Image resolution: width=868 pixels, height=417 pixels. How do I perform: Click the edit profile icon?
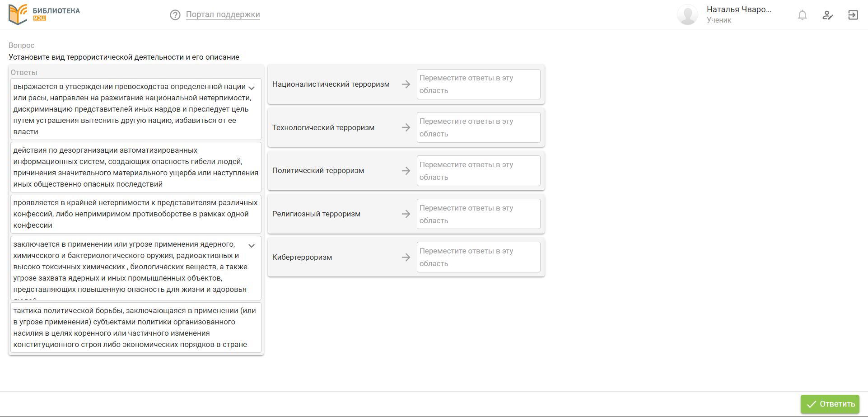[x=827, y=15]
